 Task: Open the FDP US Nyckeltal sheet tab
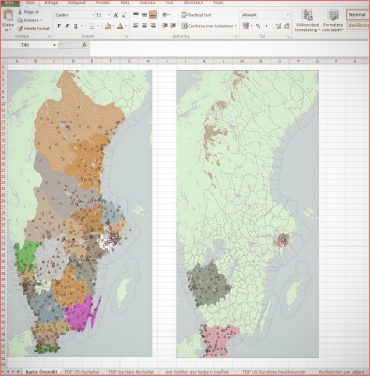click(82, 371)
